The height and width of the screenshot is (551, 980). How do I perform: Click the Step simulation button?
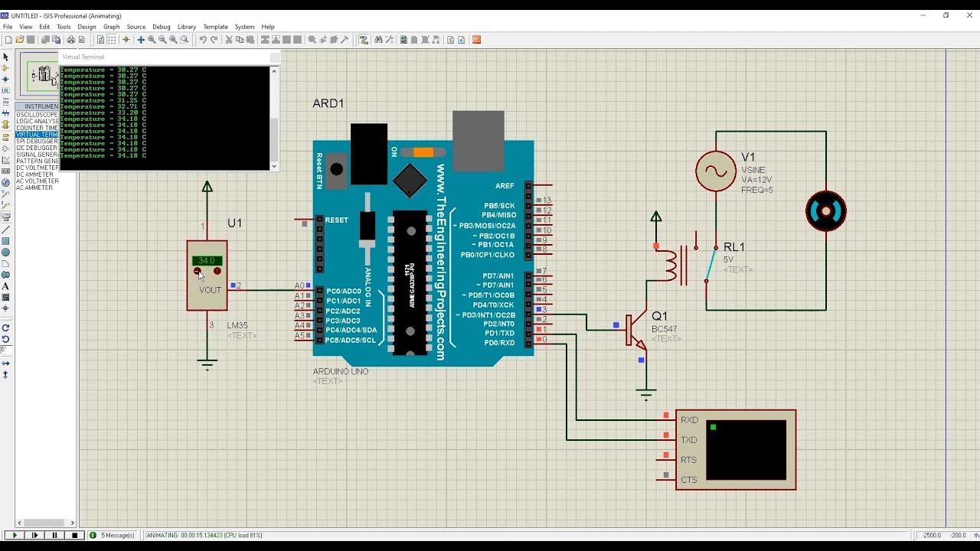pos(34,536)
